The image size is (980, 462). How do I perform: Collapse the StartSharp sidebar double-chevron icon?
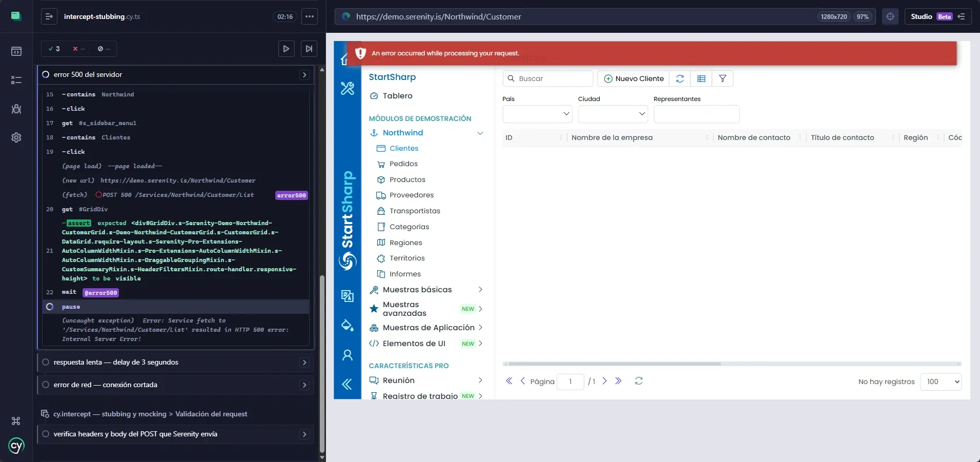coord(347,384)
